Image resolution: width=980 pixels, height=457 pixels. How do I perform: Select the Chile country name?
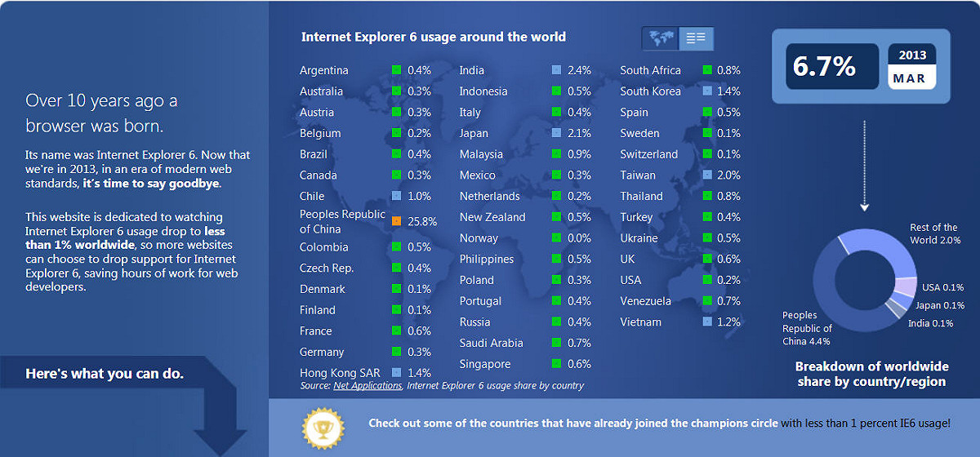click(312, 196)
